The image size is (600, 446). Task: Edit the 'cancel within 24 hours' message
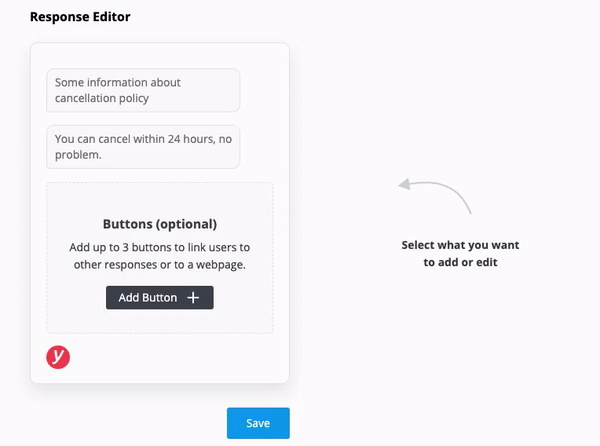pyautogui.click(x=143, y=146)
